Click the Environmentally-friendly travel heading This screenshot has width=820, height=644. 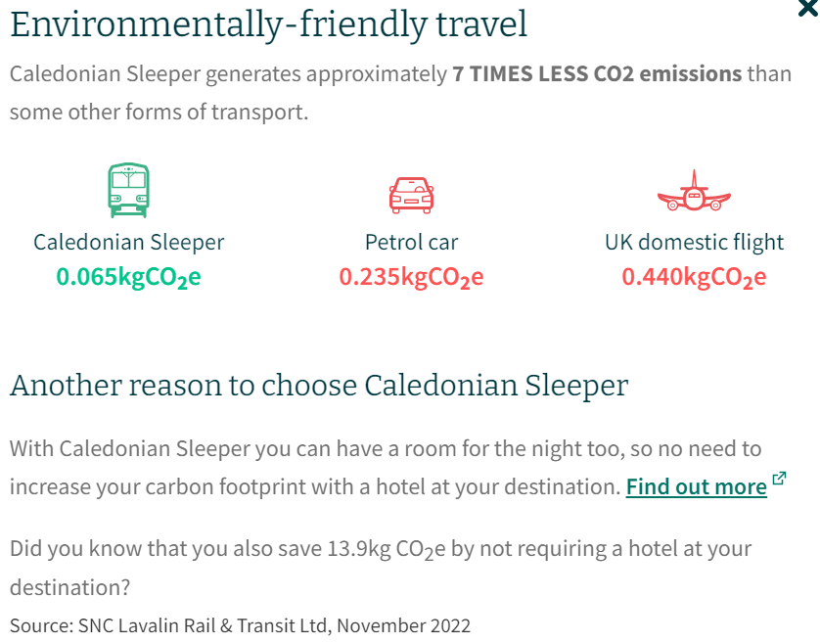coord(268,24)
